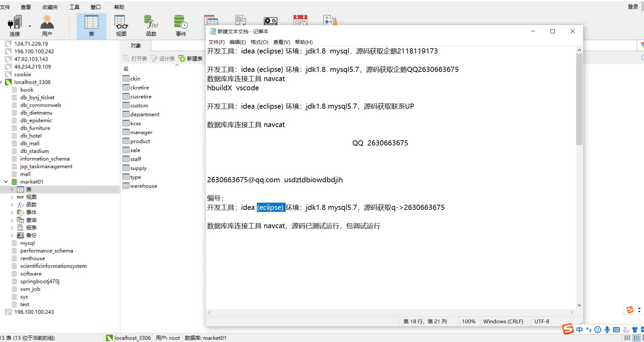Expand the 查询 node under market01
This screenshot has width=644, height=342.
(12, 220)
